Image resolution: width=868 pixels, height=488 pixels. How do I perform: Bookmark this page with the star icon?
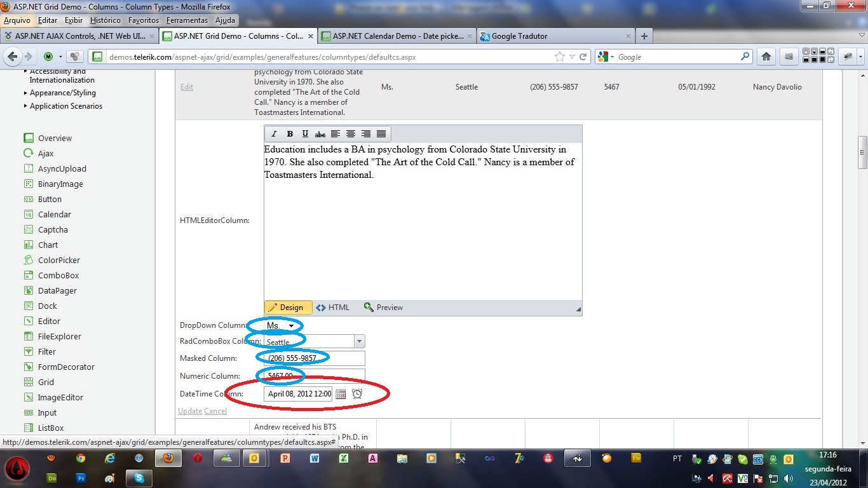560,57
